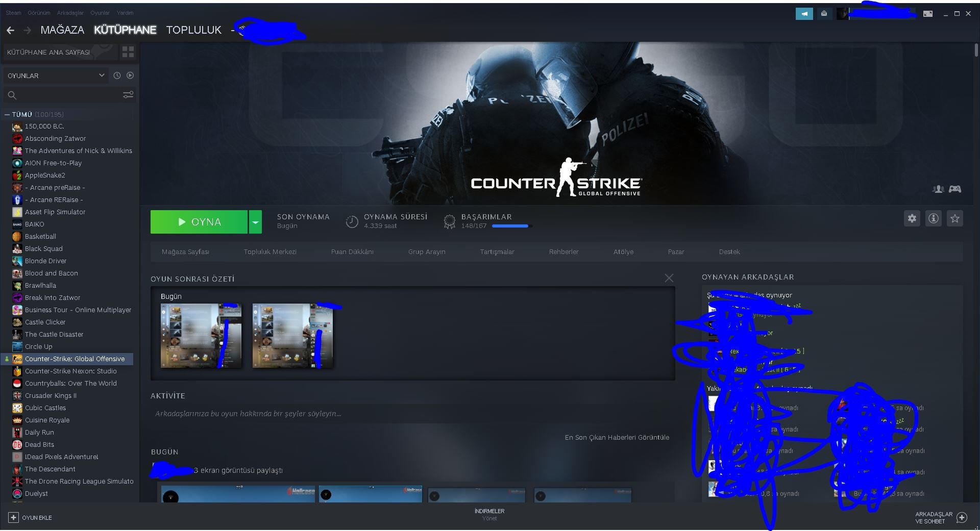Viewport: 980px width, 531px height.
Task: Select Counter-Strike Nexon: Studio
Action: (71, 371)
